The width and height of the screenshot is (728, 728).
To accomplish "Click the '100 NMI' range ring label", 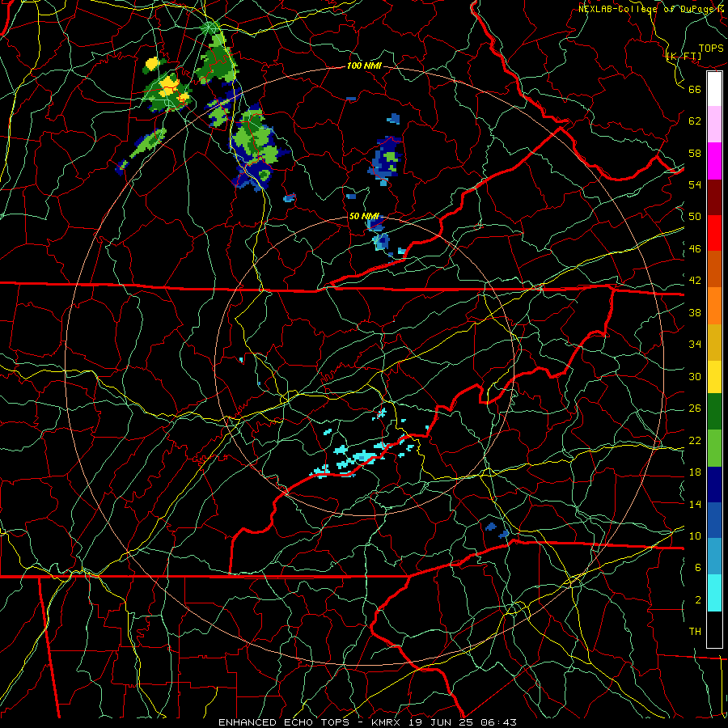I will coord(364,66).
